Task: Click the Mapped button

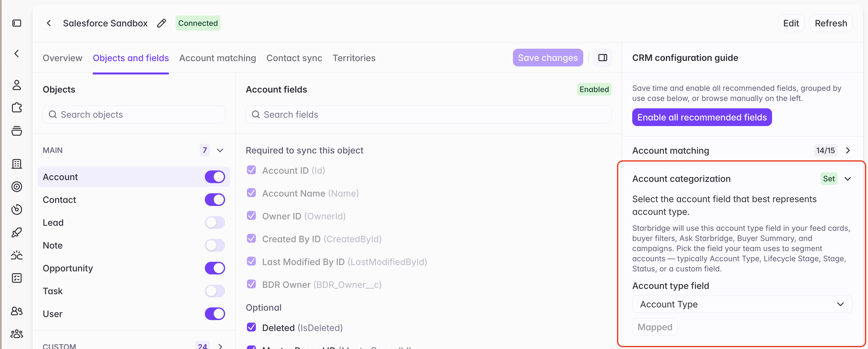Action: point(655,327)
